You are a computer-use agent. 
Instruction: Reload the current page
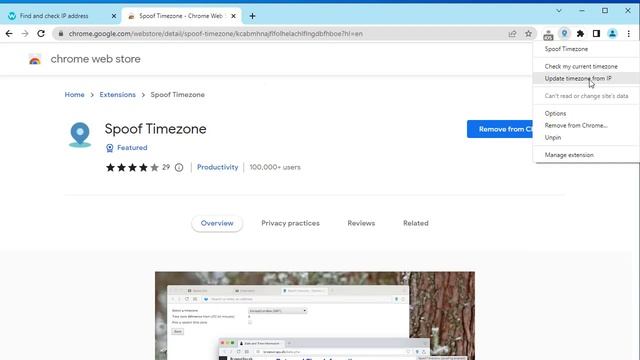pos(41,34)
